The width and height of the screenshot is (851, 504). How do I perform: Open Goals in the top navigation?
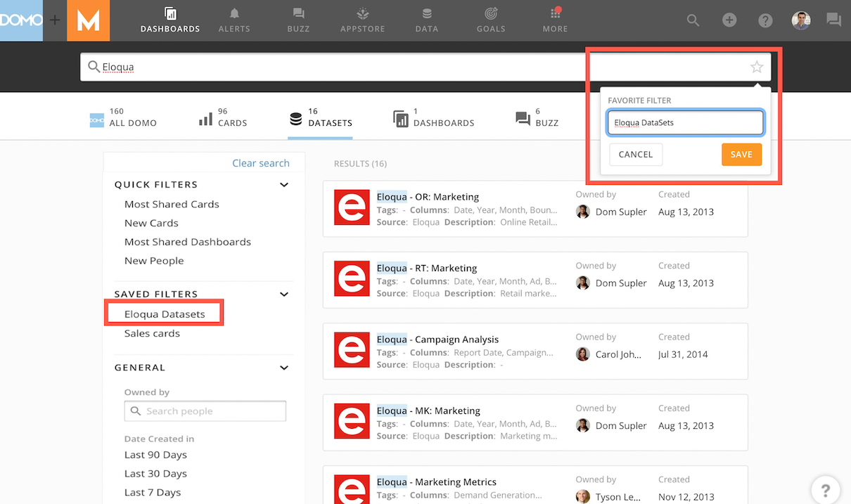tap(491, 20)
